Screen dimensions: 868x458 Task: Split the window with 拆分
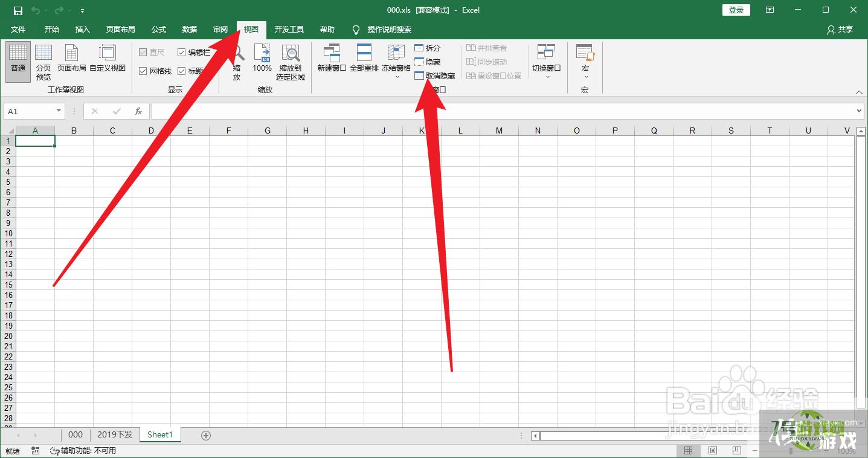tap(428, 48)
